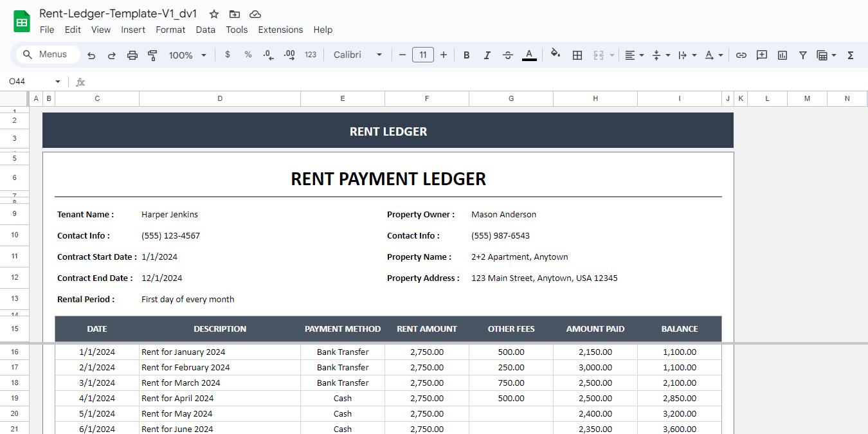
Task: Toggle strikethrough formatting
Action: (x=508, y=55)
